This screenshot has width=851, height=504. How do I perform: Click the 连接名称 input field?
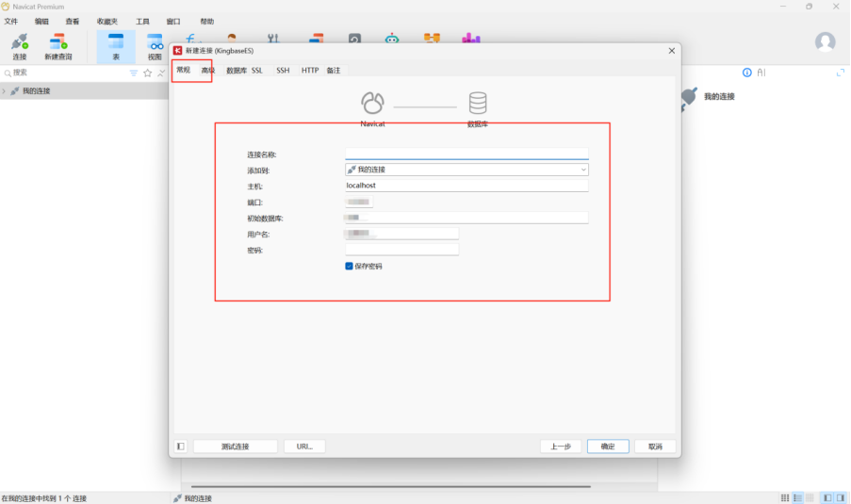coord(466,154)
